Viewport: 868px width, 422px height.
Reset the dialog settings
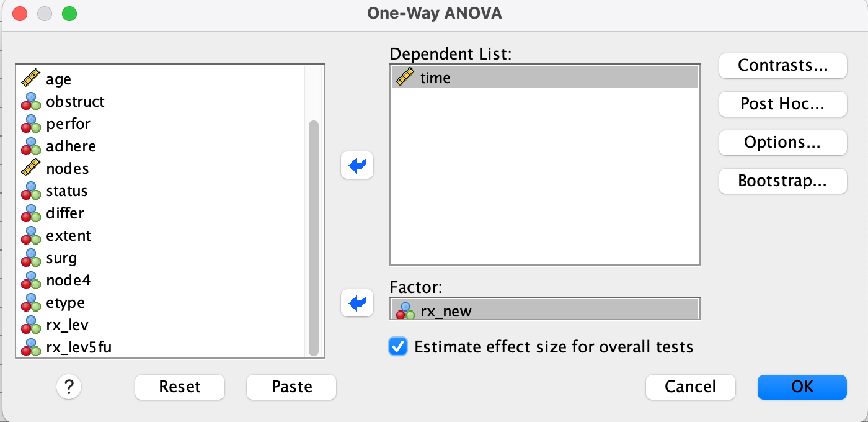180,387
